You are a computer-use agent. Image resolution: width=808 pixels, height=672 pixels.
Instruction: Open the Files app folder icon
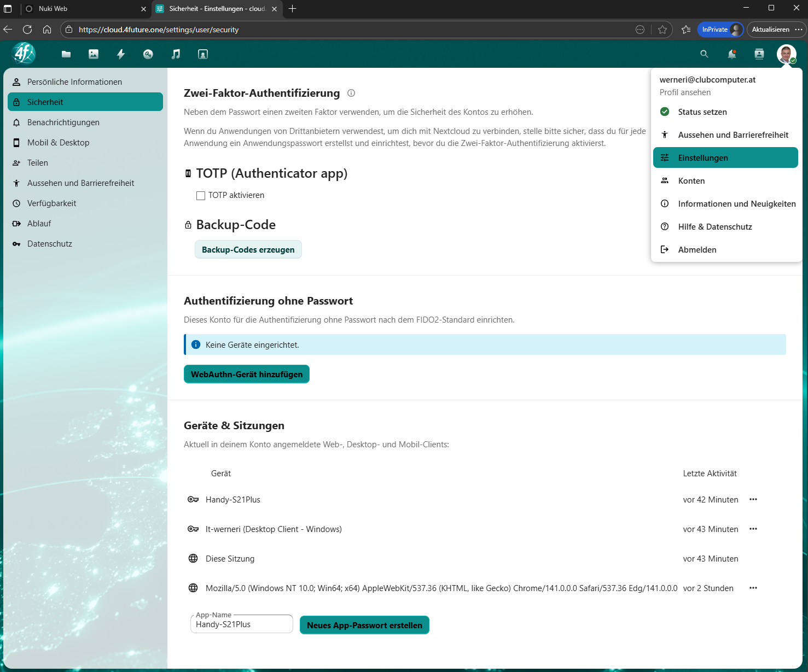(66, 54)
